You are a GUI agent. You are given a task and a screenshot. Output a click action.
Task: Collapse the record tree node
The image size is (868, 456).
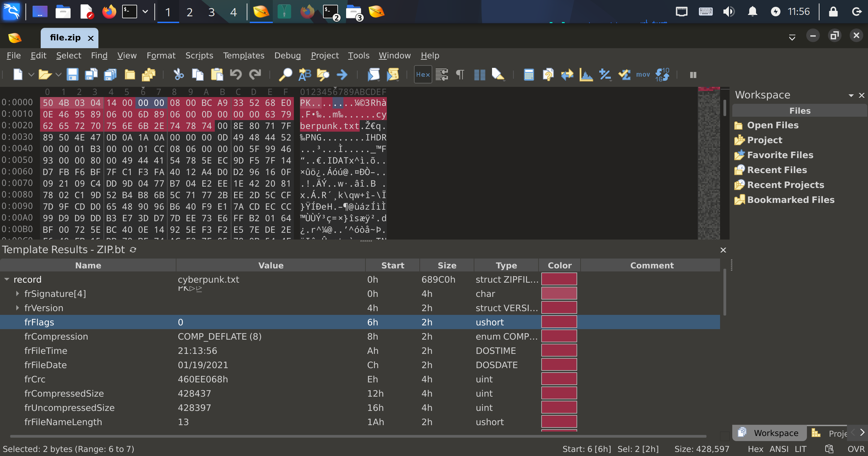7,280
